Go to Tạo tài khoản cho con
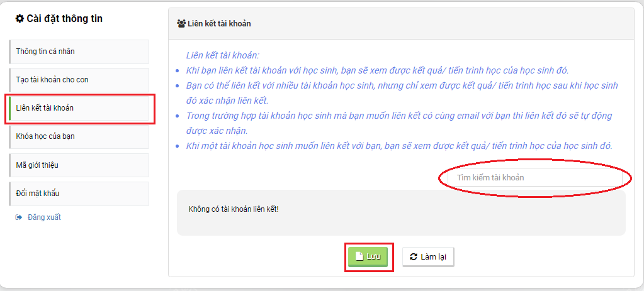 coord(79,80)
